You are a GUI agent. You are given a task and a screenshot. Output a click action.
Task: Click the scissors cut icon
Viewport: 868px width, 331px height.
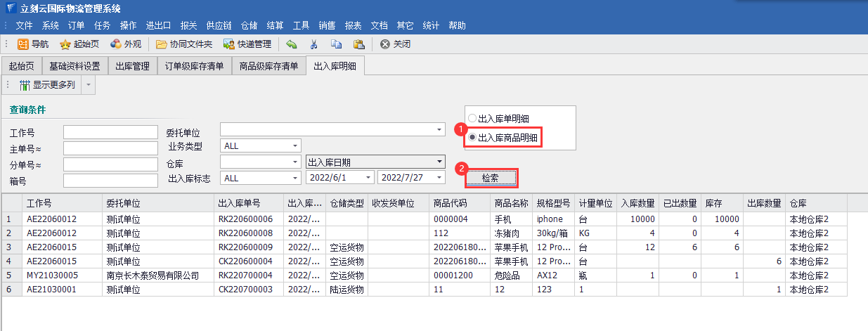coord(313,44)
